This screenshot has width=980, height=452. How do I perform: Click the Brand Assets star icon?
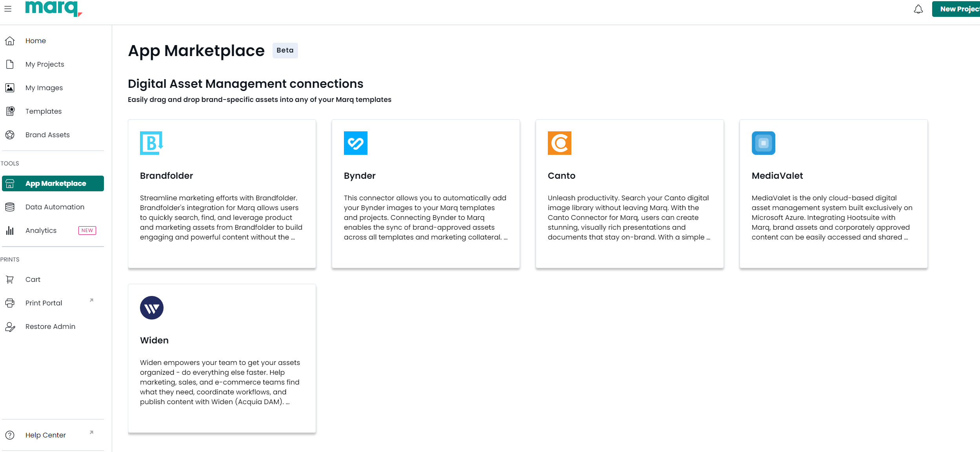pos(10,135)
